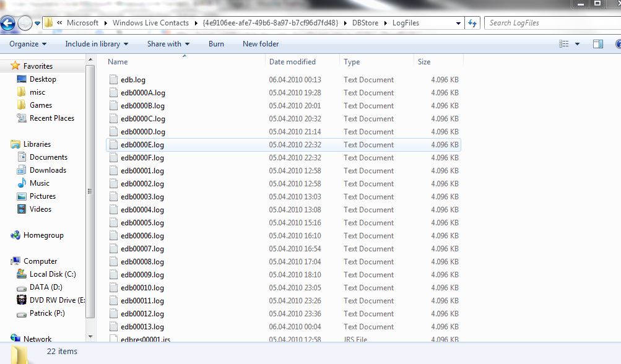Open Favorites in the navigation pane
The height and width of the screenshot is (364, 621).
38,66
